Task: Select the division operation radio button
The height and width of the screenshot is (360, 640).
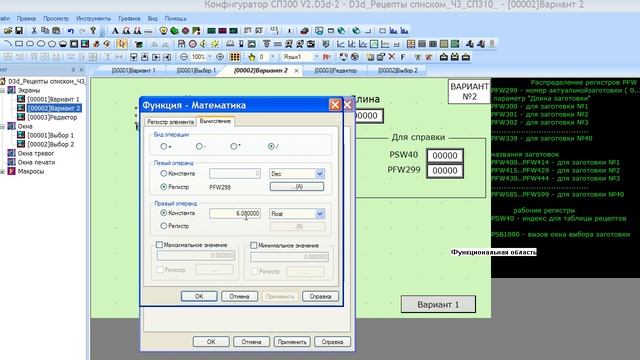Action: tap(271, 146)
